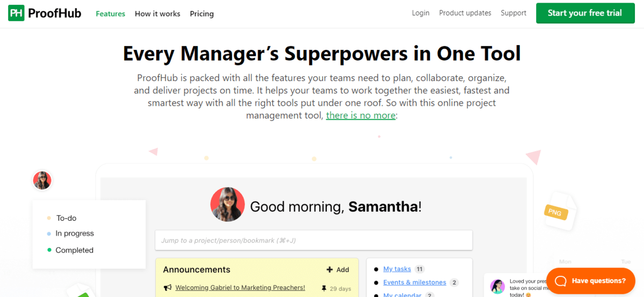Click the chat bubble icon in Have questions
The image size is (644, 297).
[x=560, y=281]
